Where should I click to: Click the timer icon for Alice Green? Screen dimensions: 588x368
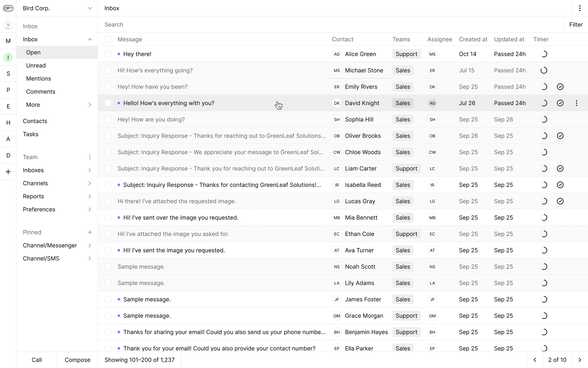(x=544, y=54)
